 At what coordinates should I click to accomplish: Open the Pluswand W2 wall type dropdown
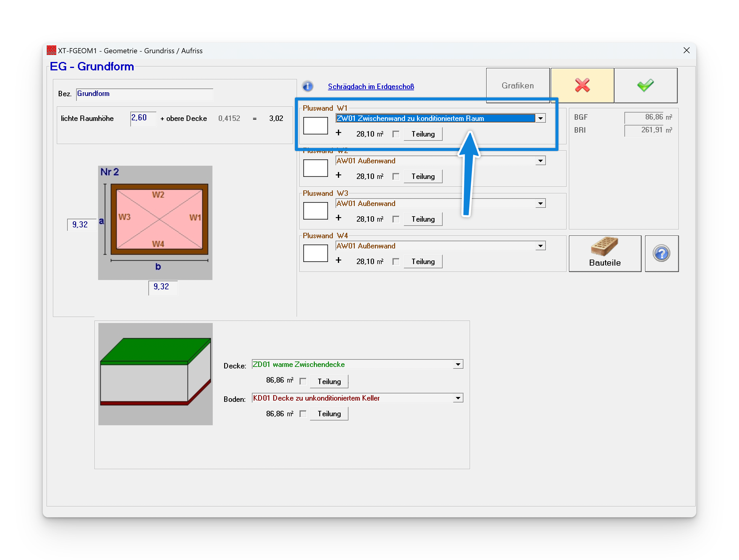(540, 161)
